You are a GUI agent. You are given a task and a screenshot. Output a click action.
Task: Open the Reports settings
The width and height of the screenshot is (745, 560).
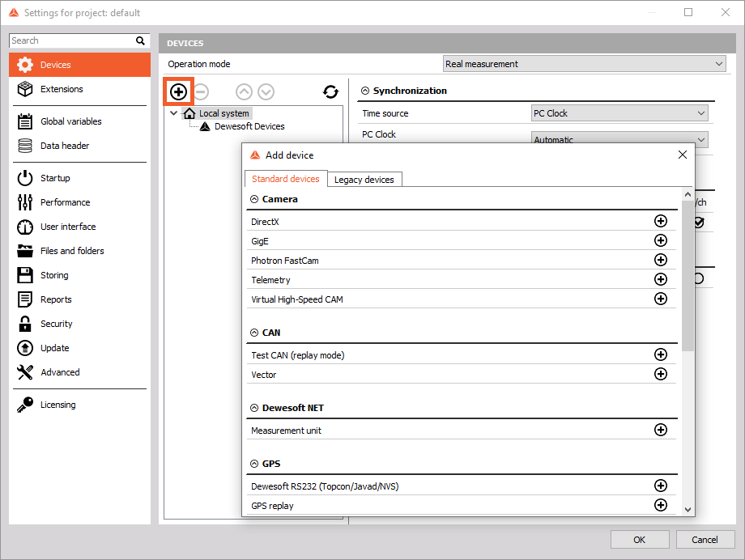pyautogui.click(x=80, y=299)
